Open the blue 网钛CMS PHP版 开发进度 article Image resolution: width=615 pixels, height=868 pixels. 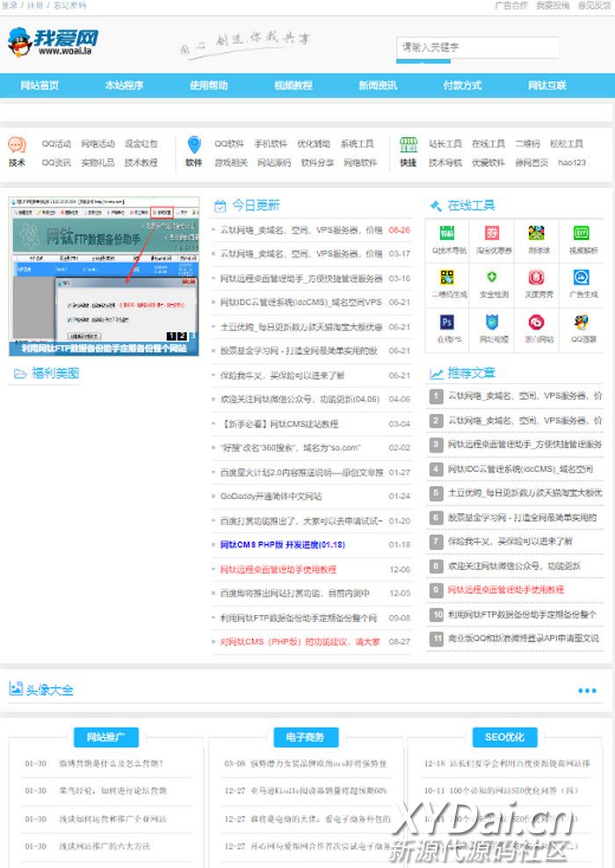click(282, 545)
